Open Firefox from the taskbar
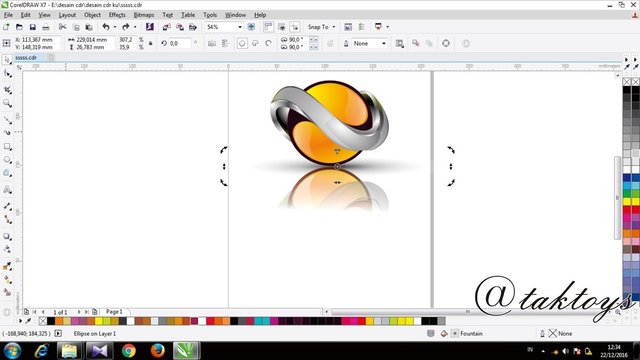The height and width of the screenshot is (360, 640). [x=157, y=351]
